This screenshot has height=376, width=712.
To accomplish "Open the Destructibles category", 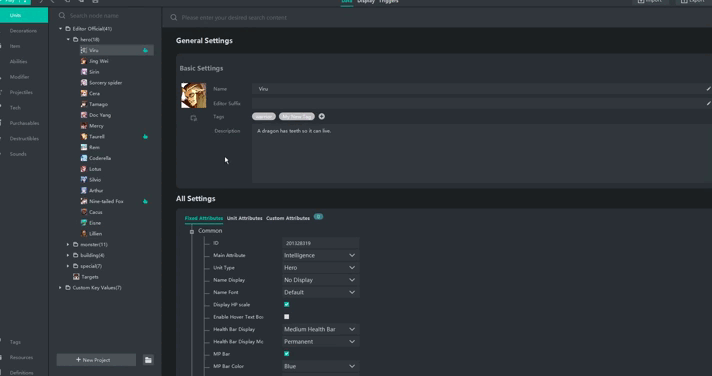I will [24, 139].
